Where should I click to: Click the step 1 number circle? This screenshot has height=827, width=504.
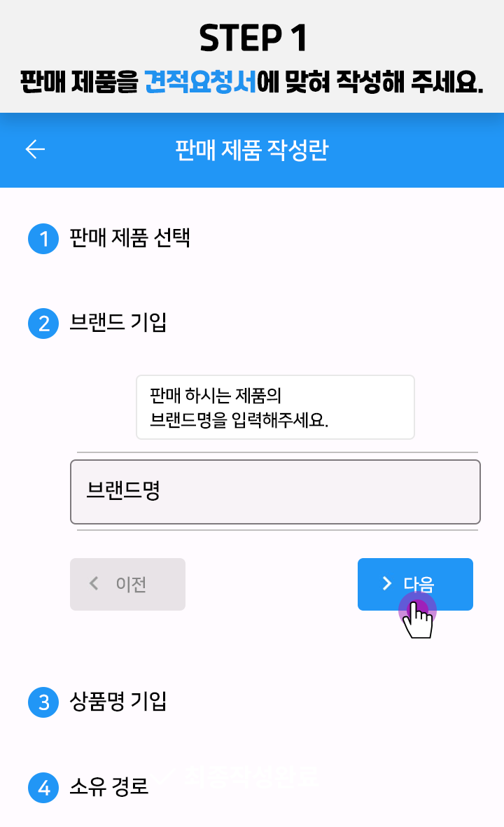click(43, 239)
